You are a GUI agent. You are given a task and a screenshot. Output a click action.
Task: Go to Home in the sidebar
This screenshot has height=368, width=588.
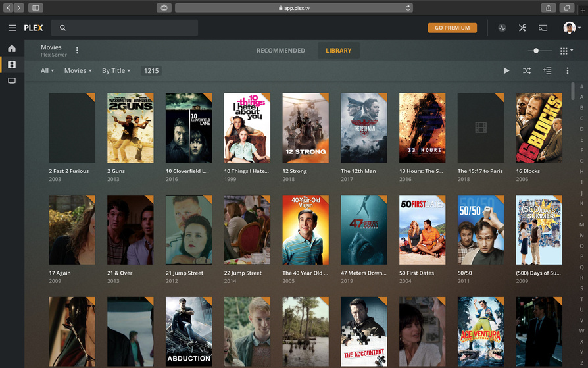coord(12,49)
